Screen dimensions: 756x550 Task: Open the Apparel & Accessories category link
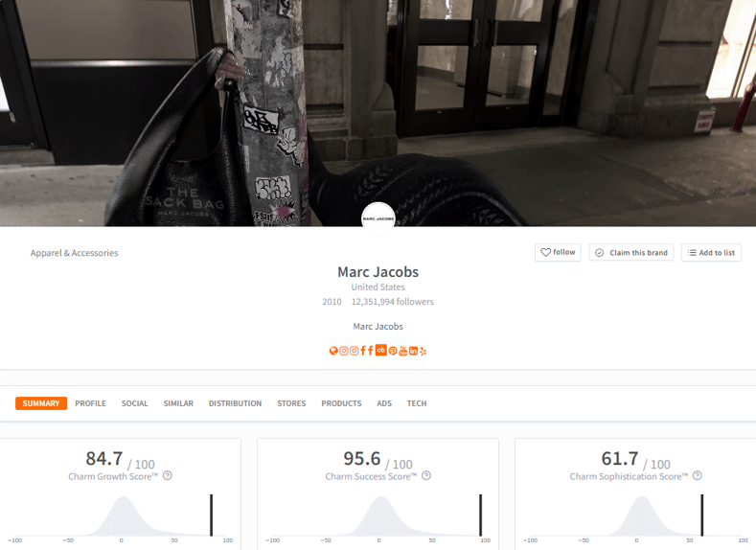74,253
